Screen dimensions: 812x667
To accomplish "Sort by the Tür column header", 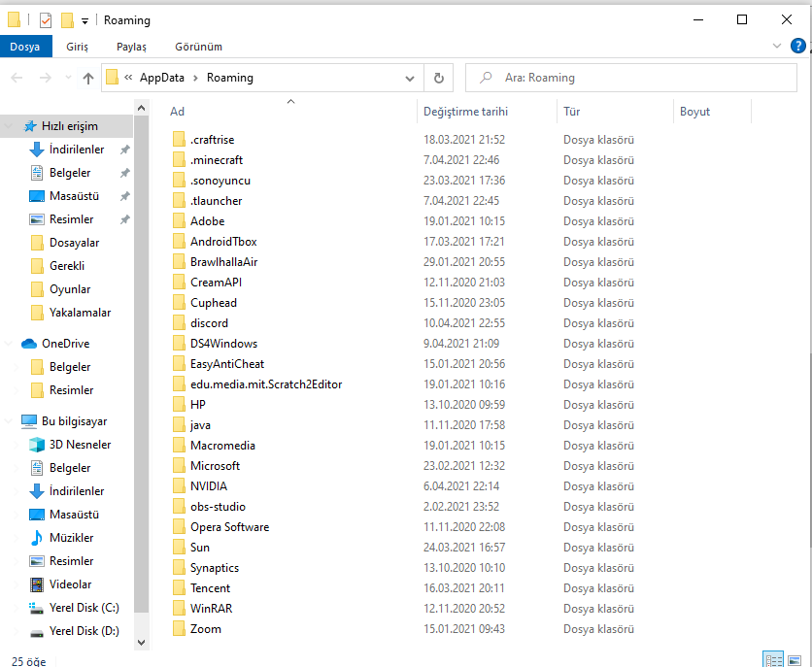I will pyautogui.click(x=572, y=112).
